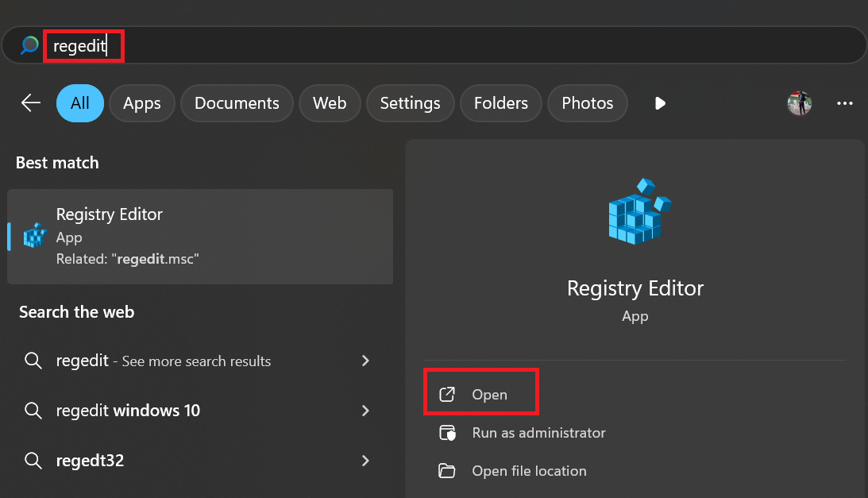The height and width of the screenshot is (498, 868).
Task: Switch to the Apps filter tab
Action: [x=141, y=103]
